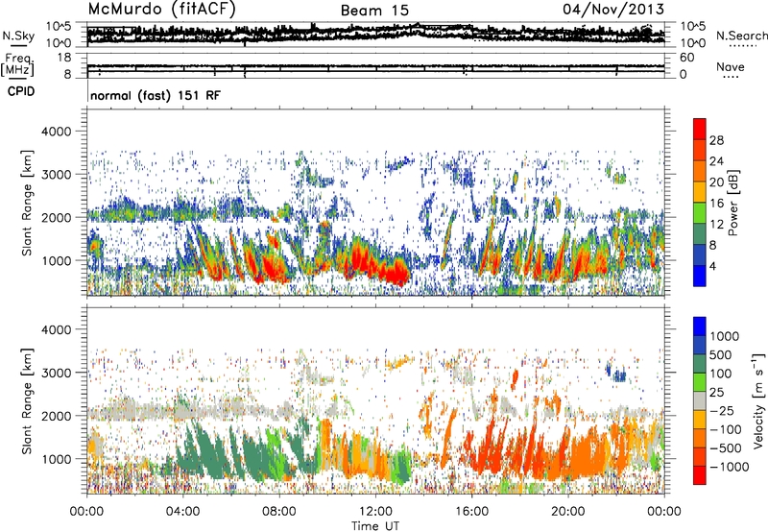Image resolution: width=768 pixels, height=532 pixels.
Task: Click the "Slant Range [km]" label of the velocity panel
Action: click(27, 401)
